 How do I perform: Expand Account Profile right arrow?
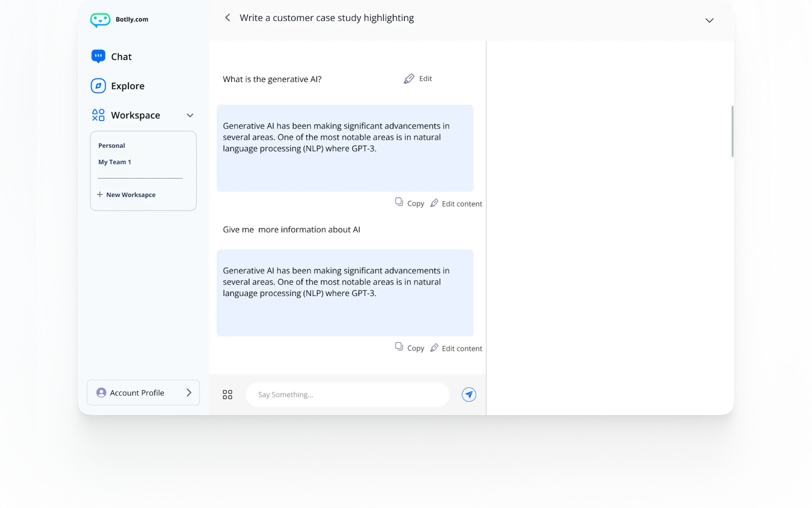(x=189, y=393)
